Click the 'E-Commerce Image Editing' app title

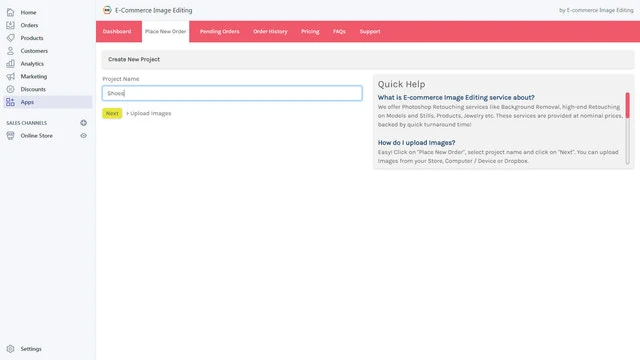point(153,10)
